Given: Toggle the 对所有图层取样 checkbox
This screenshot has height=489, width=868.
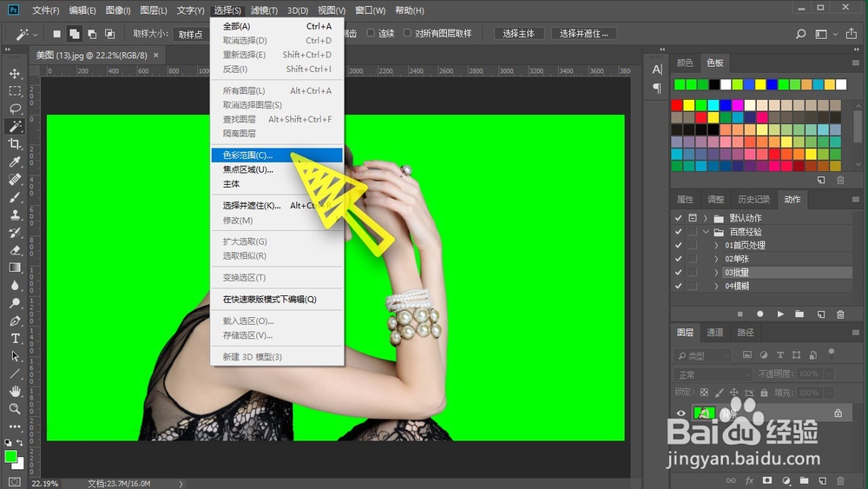Looking at the screenshot, I should click(407, 33).
